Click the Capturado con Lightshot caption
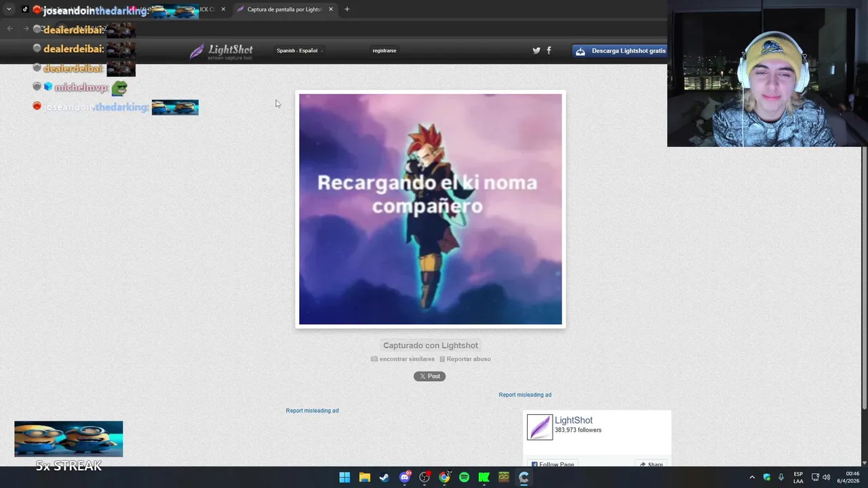 coord(431,346)
